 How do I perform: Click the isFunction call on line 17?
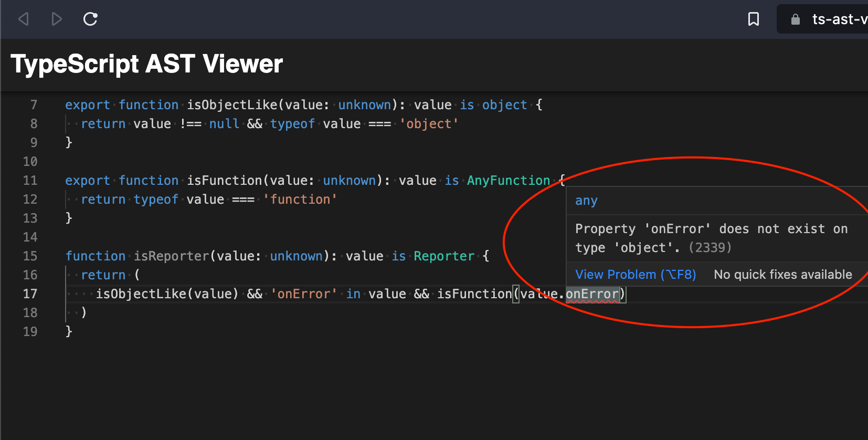(x=474, y=294)
